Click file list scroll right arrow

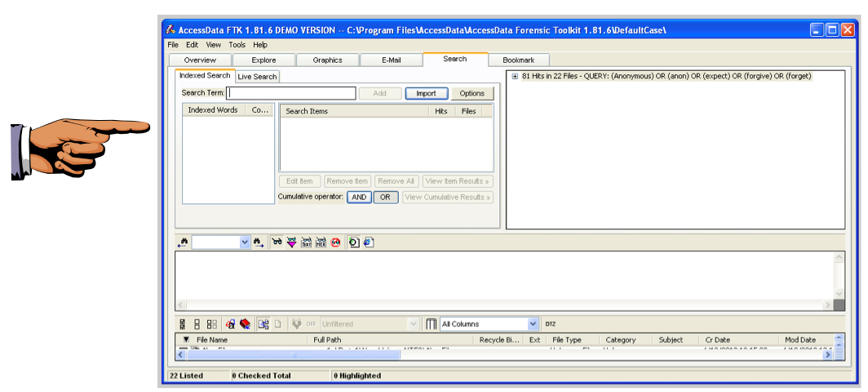click(828, 355)
